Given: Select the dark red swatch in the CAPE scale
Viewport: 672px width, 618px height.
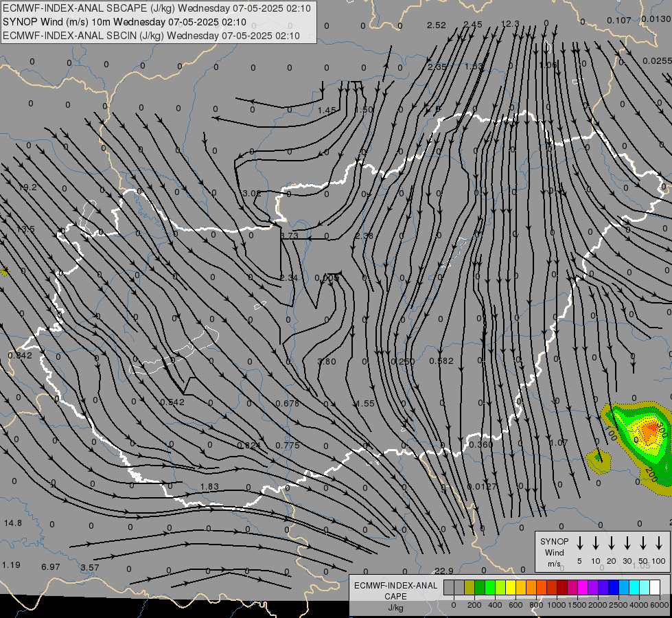Looking at the screenshot, I should (562, 588).
